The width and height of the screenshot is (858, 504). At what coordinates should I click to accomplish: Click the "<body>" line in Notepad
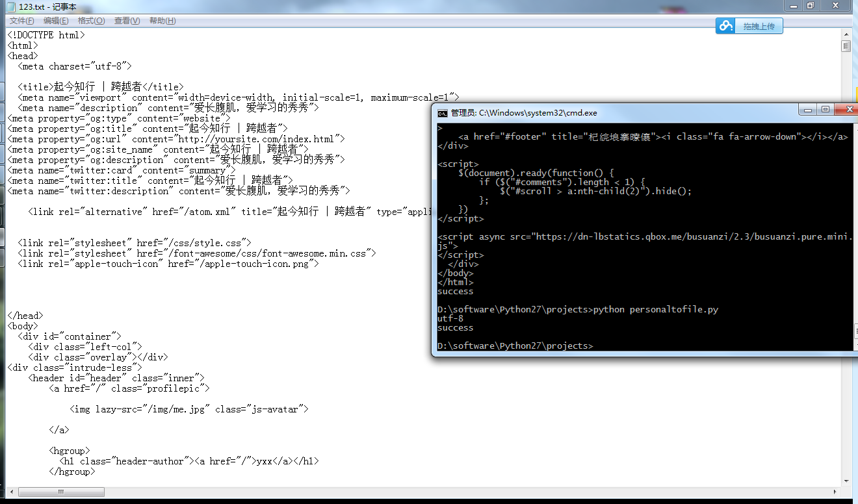click(x=23, y=326)
